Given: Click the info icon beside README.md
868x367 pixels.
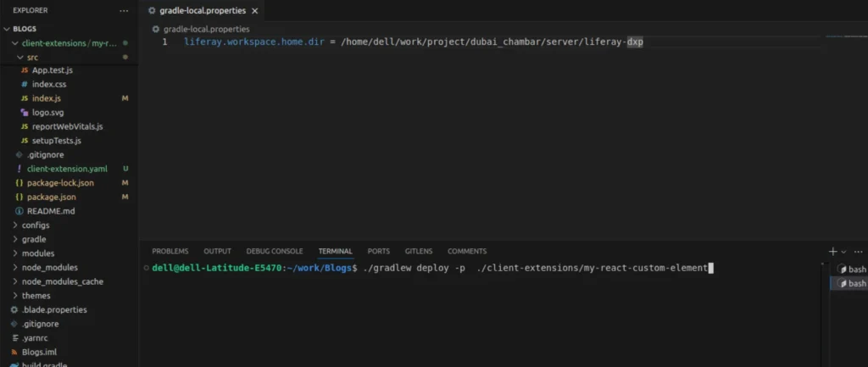Looking at the screenshot, I should click(x=19, y=211).
